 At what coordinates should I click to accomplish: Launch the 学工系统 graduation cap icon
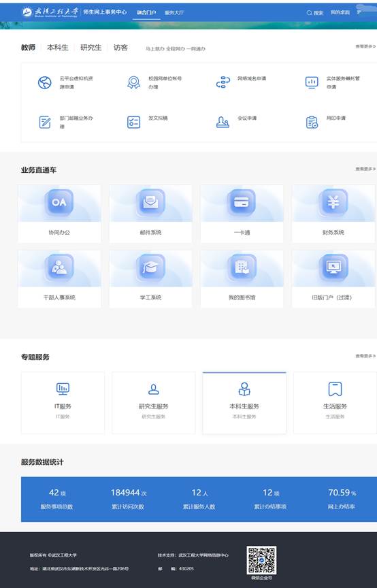click(150, 267)
